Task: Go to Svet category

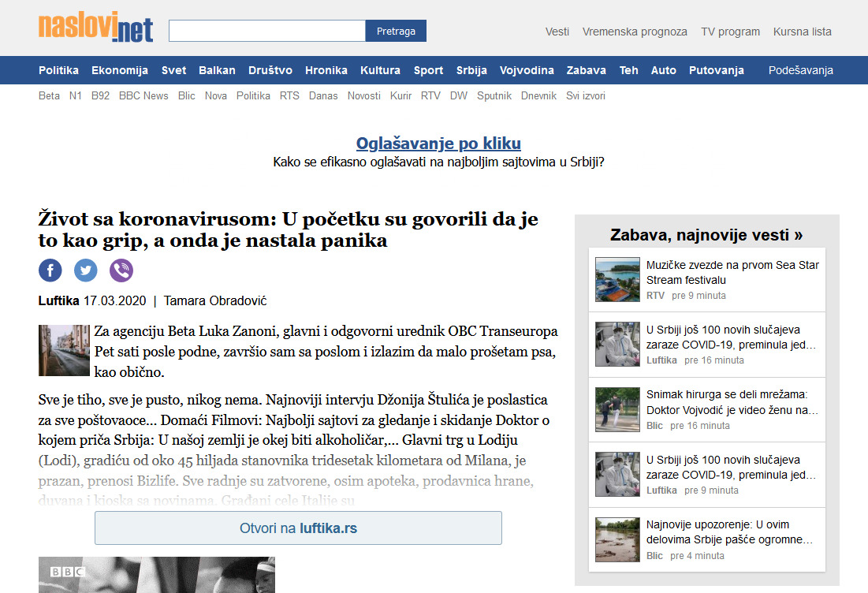Action: (x=173, y=70)
